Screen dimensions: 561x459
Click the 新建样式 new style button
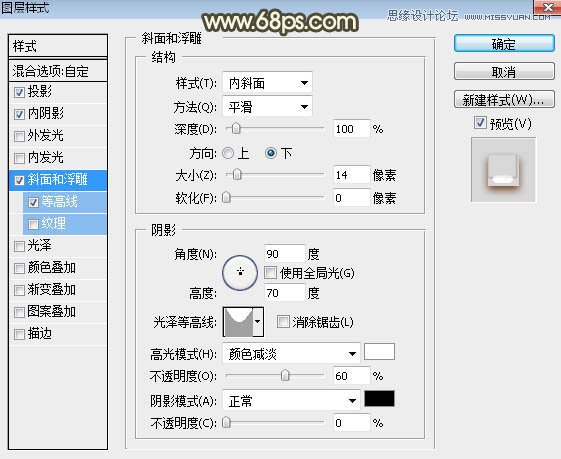504,100
